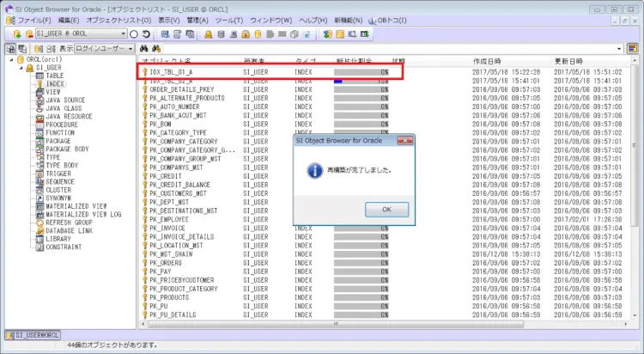
Task: Click the panel layout icon right of filter
Action: point(633,48)
